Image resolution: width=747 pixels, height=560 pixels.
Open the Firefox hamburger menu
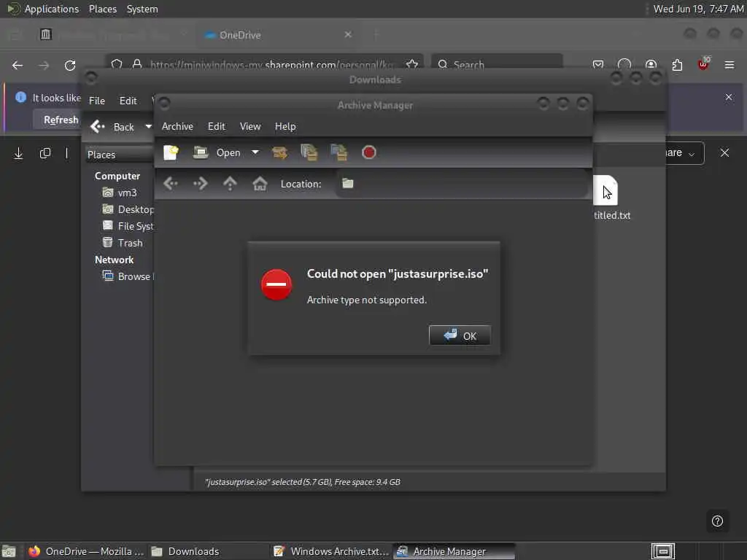pyautogui.click(x=729, y=65)
